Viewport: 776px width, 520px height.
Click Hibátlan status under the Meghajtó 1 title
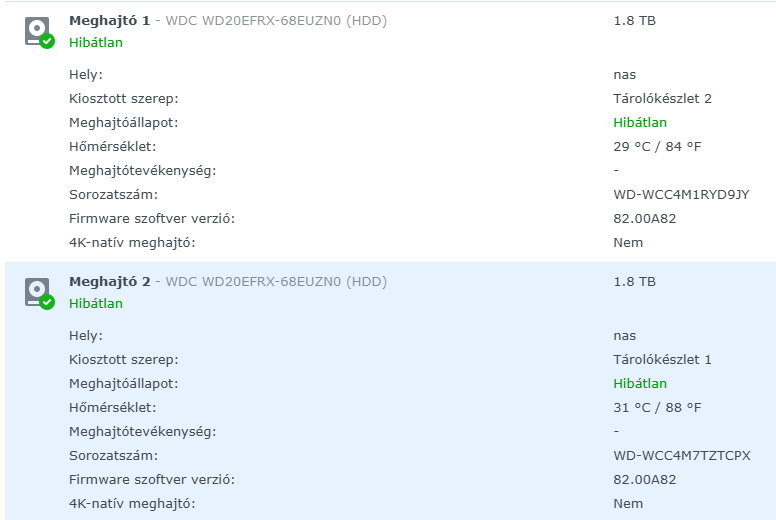point(96,43)
